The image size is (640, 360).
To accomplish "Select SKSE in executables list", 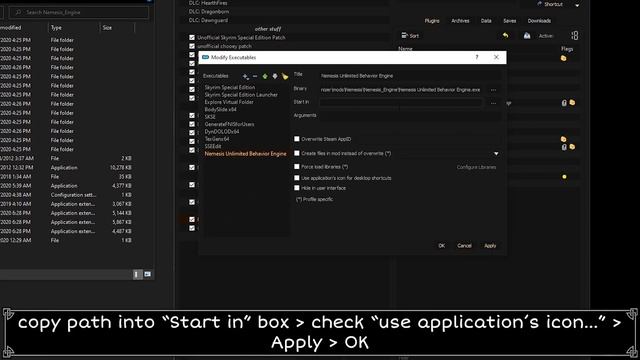I will [x=210, y=117].
